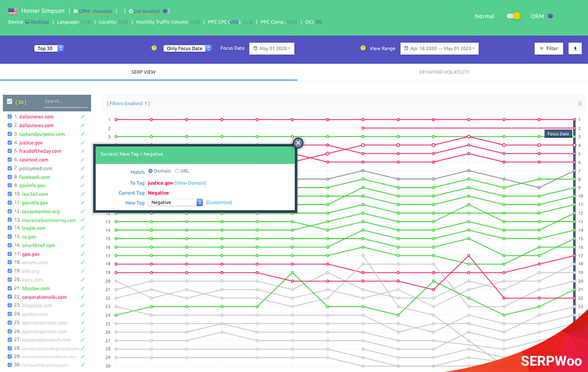588x372 pixels.
Task: Select the SERP View tab
Action: 144,72
